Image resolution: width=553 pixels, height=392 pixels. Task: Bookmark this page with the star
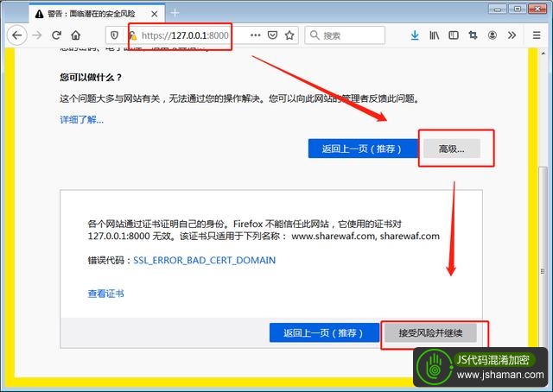click(289, 35)
